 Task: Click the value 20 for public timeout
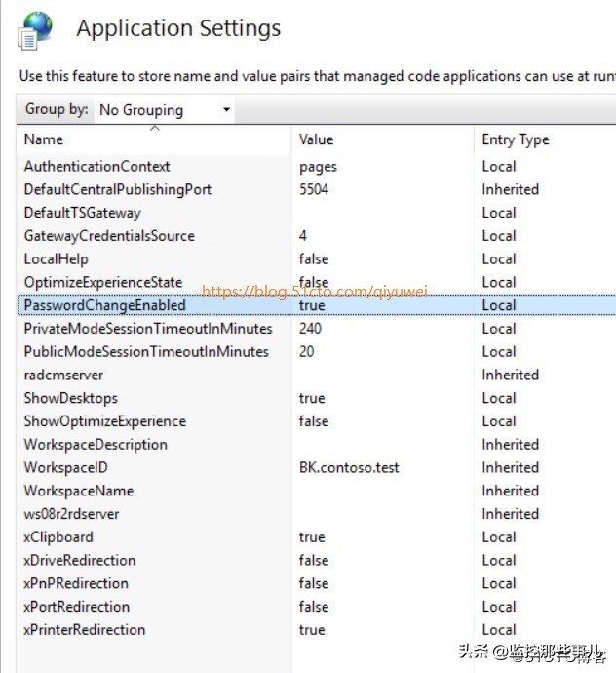307,352
